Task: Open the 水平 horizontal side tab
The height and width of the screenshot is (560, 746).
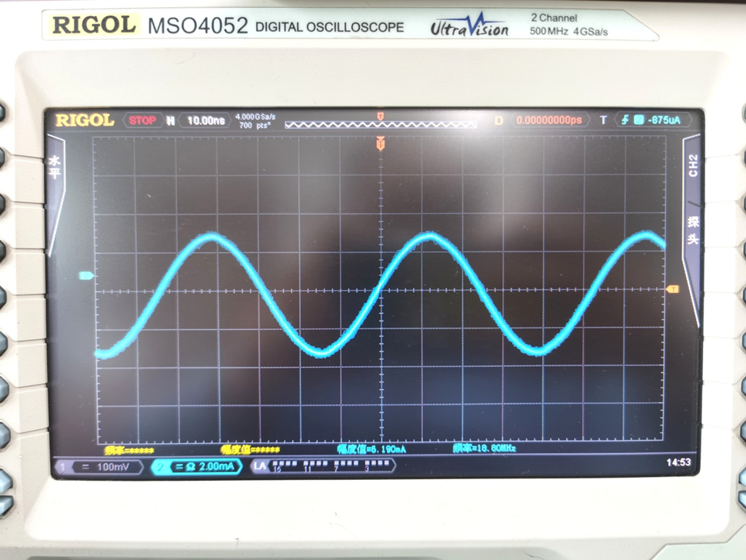Action: click(x=55, y=168)
